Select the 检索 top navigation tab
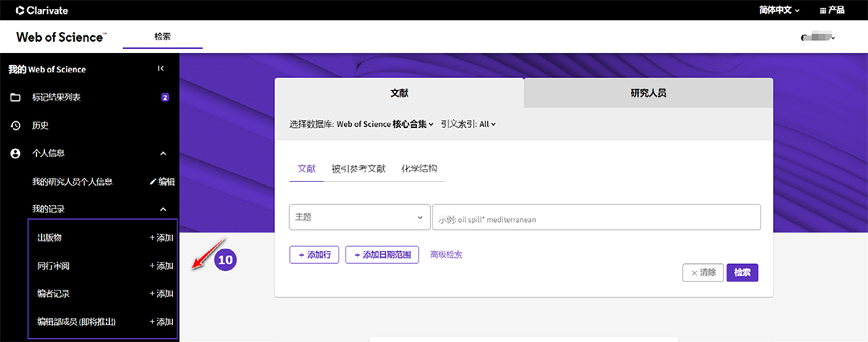 click(162, 36)
